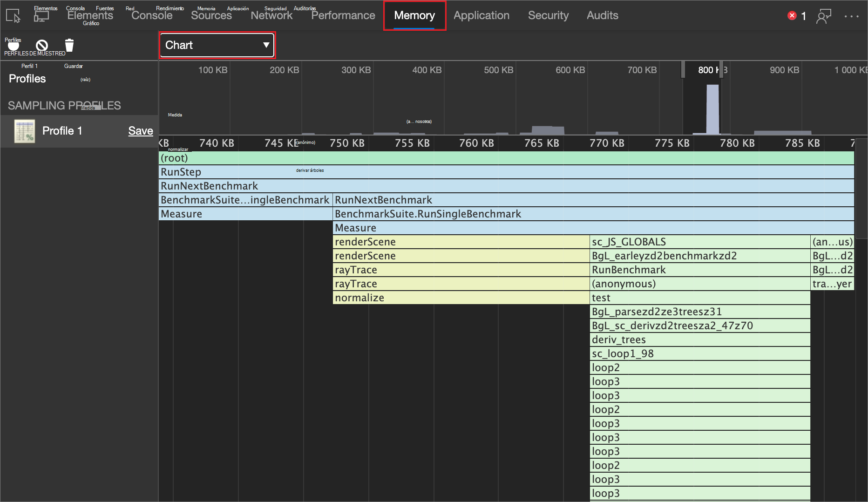The image size is (868, 502).
Task: Click the trash can garbage collection icon
Action: [69, 45]
